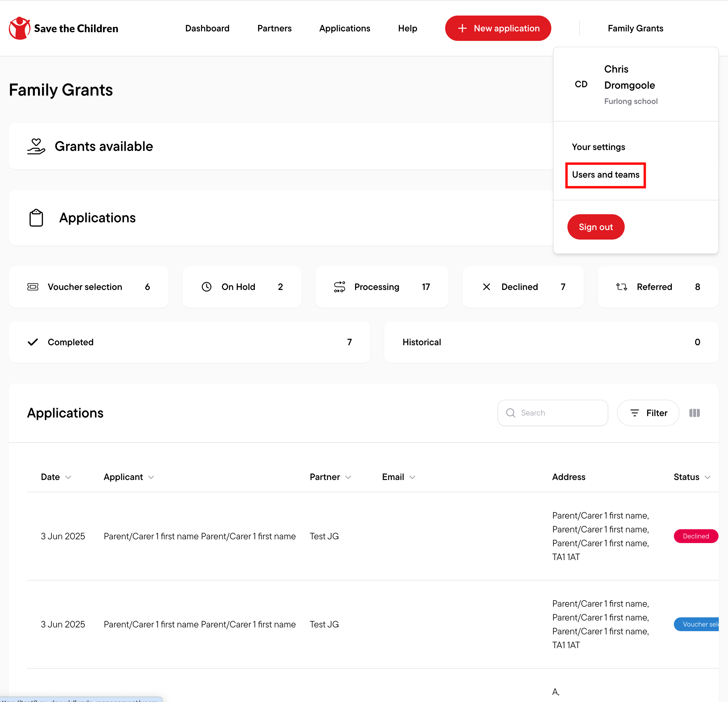728x702 pixels.
Task: Click the New application button
Action: point(498,28)
